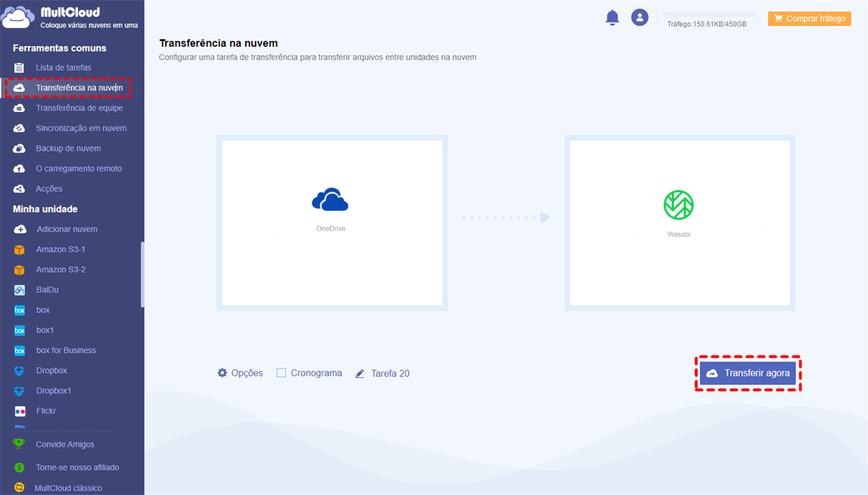Rename task via Tarefa 20 label
The image size is (868, 495).
(x=390, y=374)
